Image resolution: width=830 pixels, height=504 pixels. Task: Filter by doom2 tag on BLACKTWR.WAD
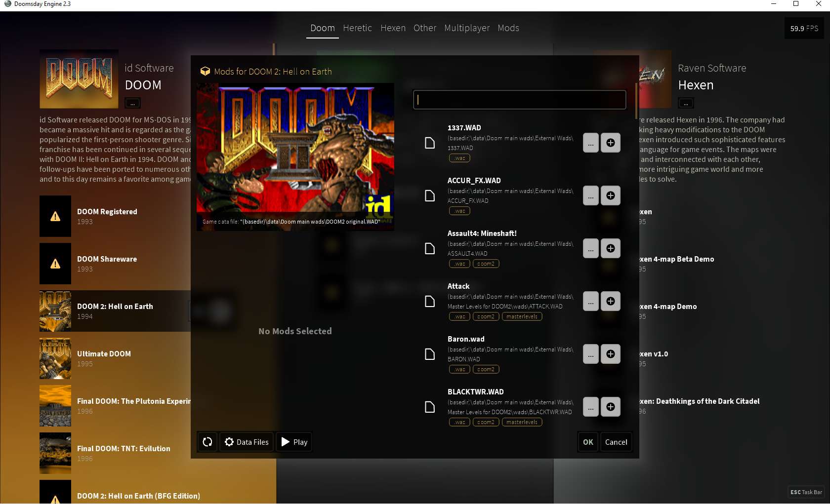click(x=486, y=422)
